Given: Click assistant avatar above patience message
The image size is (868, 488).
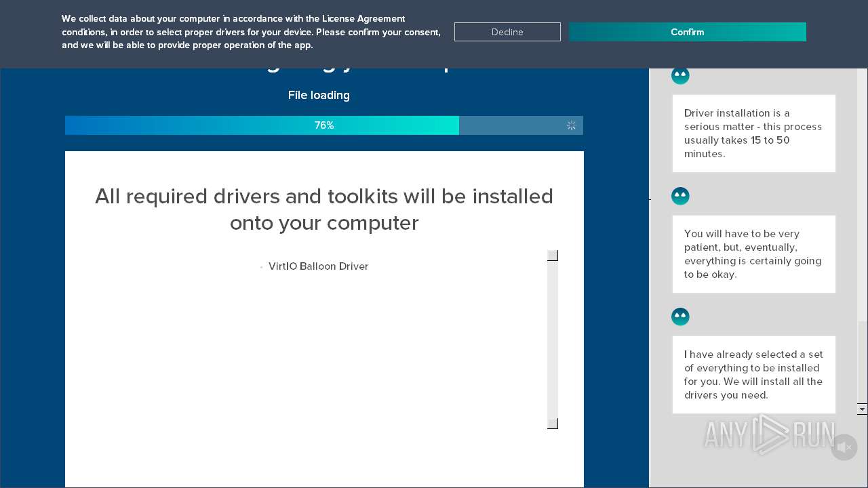Looking at the screenshot, I should (x=680, y=196).
